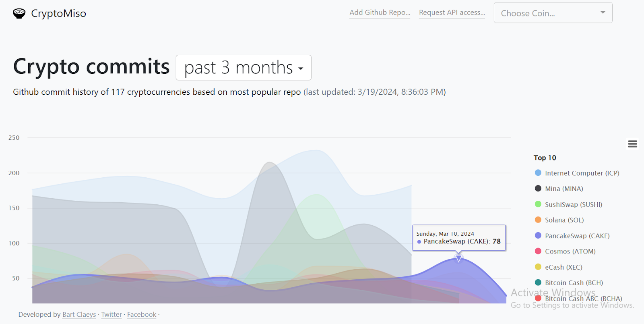Open the Facebook footer link
The width and height of the screenshot is (644, 324).
coord(142,315)
